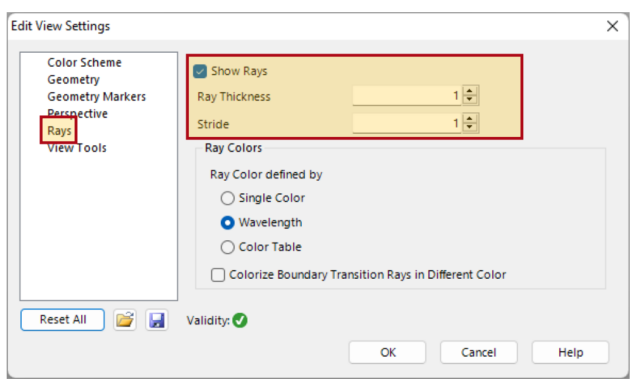Select the Rays category item
This screenshot has width=640, height=385.
(x=59, y=131)
